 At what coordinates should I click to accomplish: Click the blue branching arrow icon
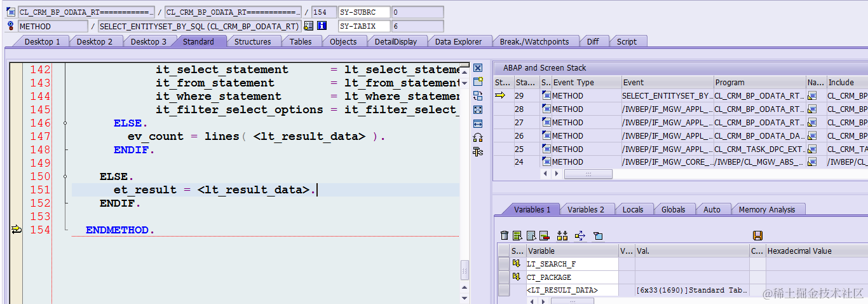(580, 236)
